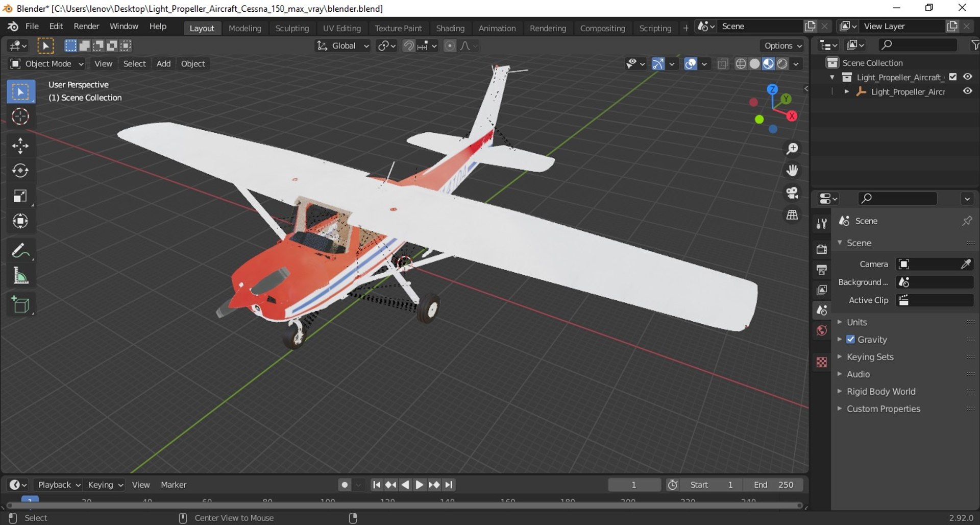Choose the Annotate pencil tool
This screenshot has height=525, width=980.
[x=20, y=251]
